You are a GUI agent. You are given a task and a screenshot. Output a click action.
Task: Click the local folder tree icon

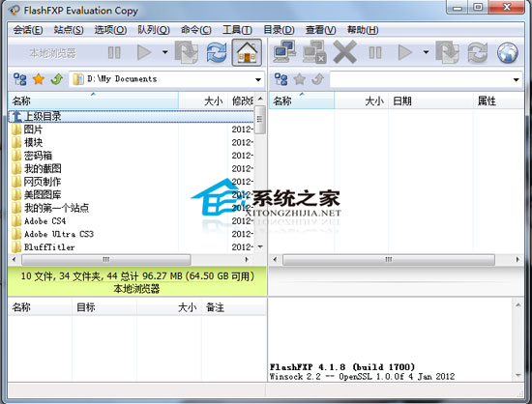pos(20,79)
